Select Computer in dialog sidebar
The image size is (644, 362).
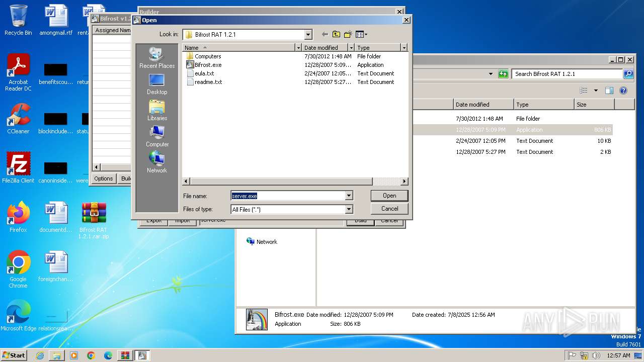tap(157, 137)
